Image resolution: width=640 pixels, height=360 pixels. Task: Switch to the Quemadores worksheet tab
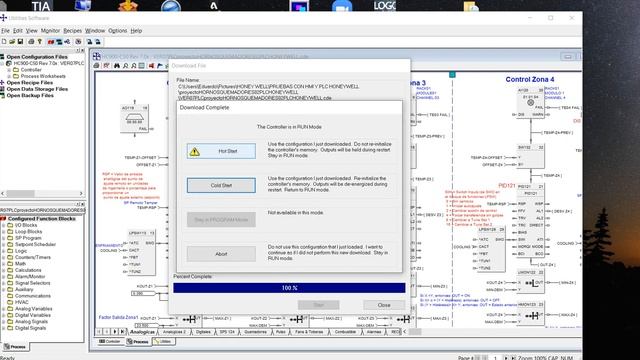coord(255,332)
